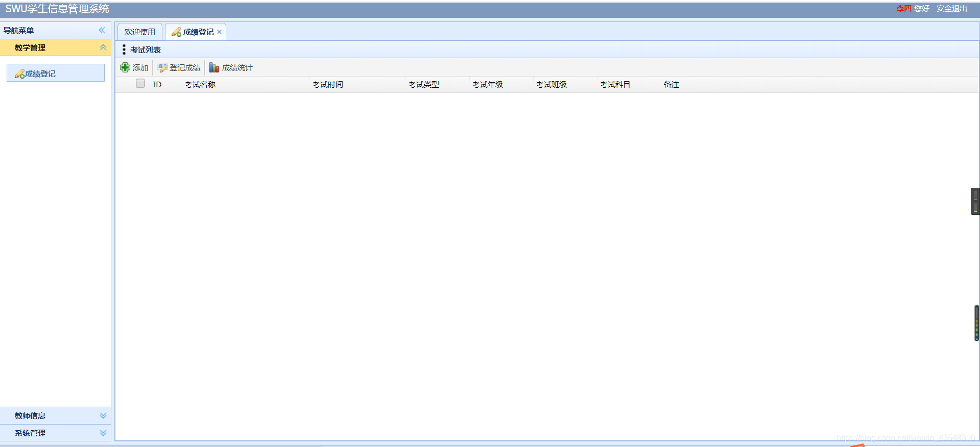The width and height of the screenshot is (980, 447).
Task: Click the 成绩统计 bar chart icon
Action: coord(214,68)
